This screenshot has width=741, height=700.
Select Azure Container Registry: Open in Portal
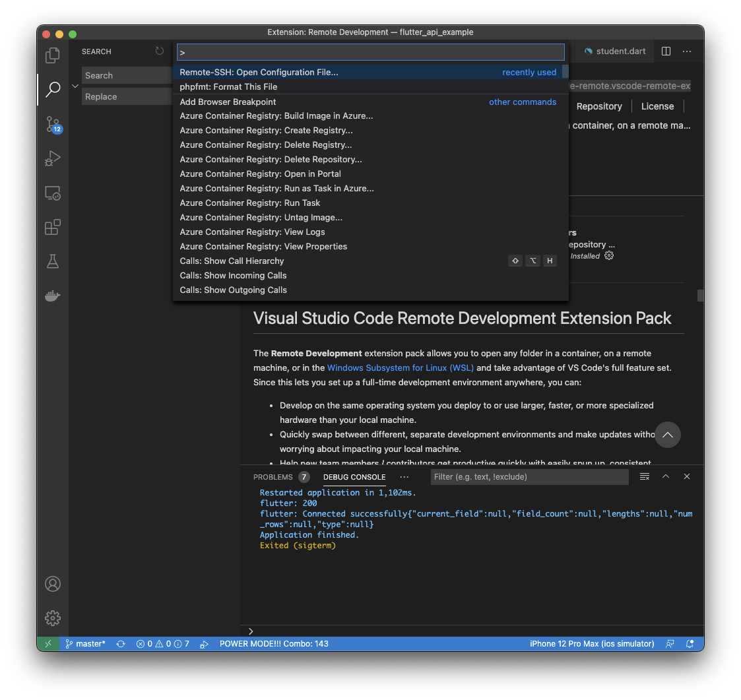pos(371,174)
